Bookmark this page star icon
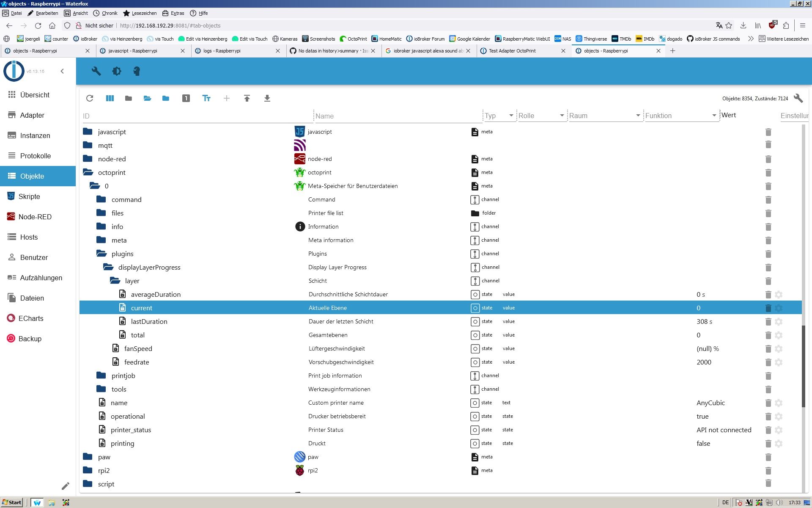Screen dimensions: 812x508 click(x=729, y=25)
